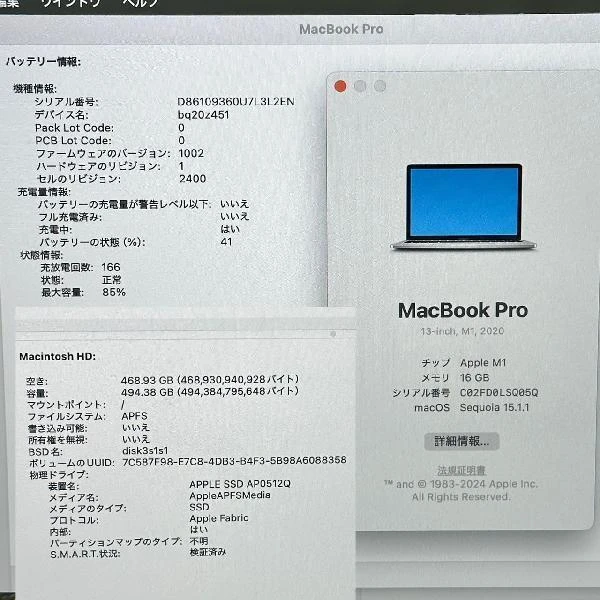Click the macOS version Sequoia 15.1.1

point(494,408)
